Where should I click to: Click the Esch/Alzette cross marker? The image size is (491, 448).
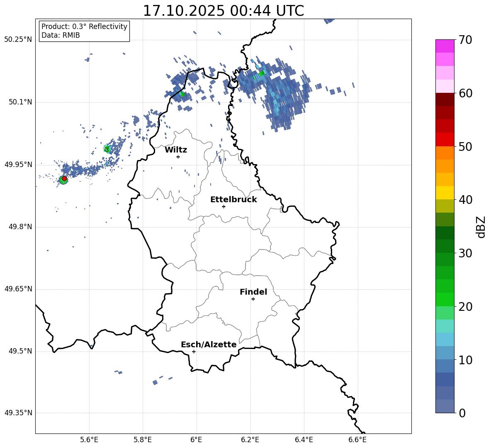click(194, 351)
